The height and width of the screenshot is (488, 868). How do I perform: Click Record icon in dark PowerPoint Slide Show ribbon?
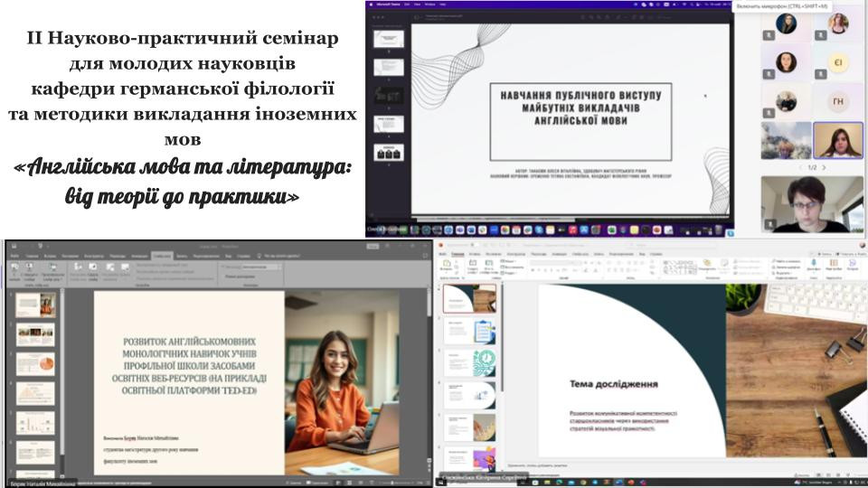click(125, 267)
